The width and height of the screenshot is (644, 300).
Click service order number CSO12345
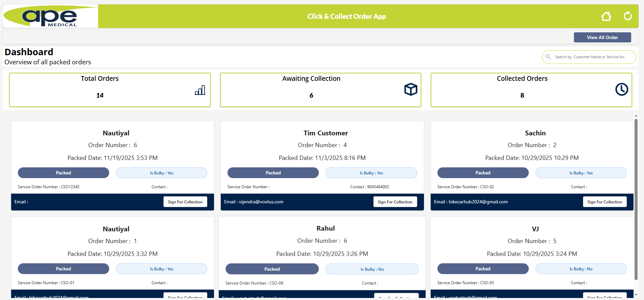(70, 187)
